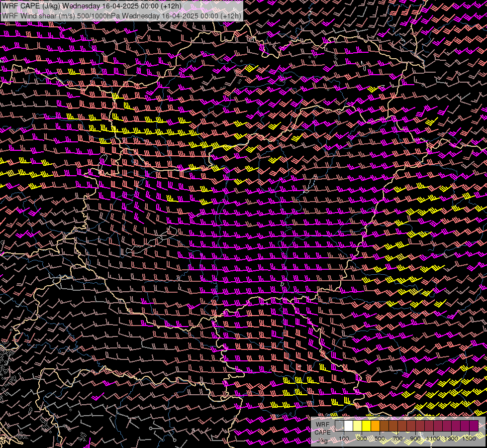Select the white legend color swatch
This screenshot has height=448, width=487.
[x=349, y=426]
